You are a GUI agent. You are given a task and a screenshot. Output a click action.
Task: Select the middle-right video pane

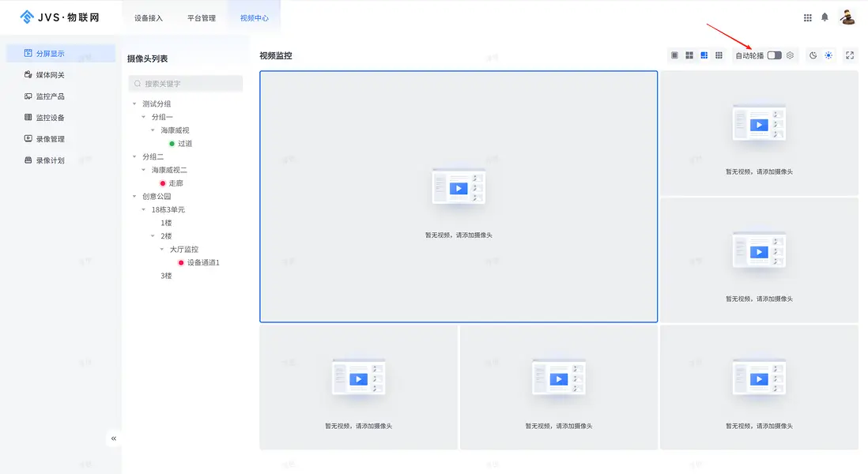tap(759, 261)
